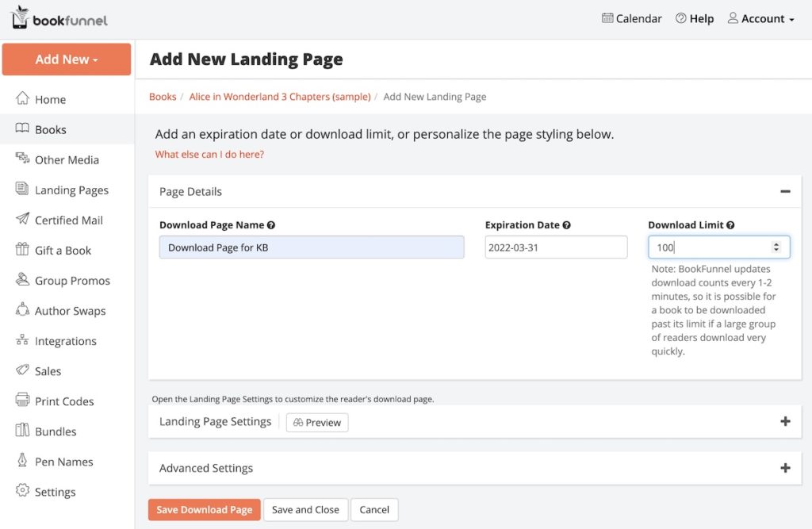This screenshot has height=529, width=812.
Task: Open the Landing Pages section
Action: [x=71, y=190]
